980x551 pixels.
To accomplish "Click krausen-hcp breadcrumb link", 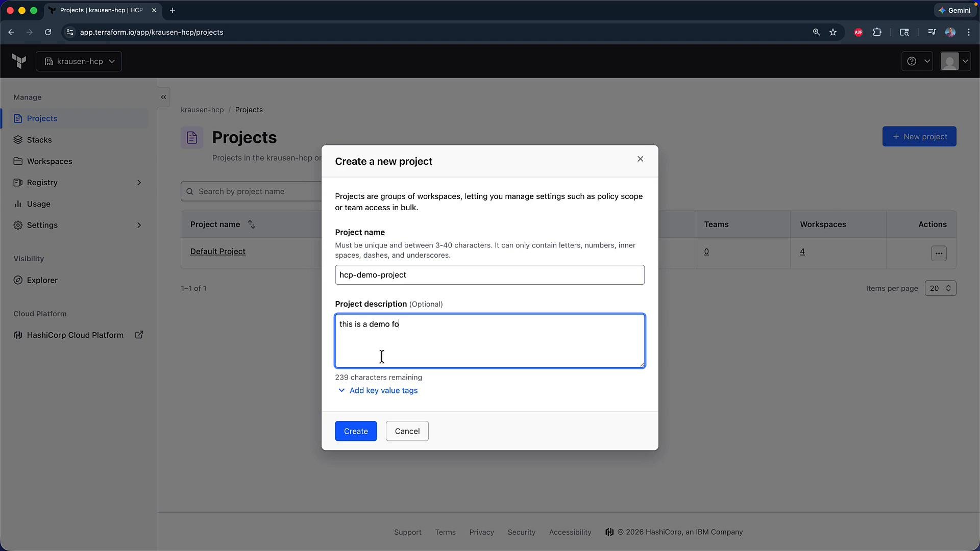I will coord(202,110).
